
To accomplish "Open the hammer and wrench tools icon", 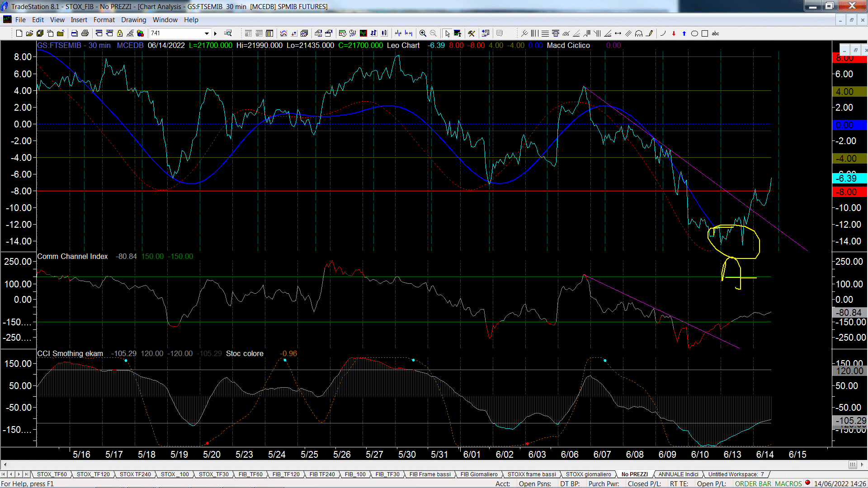I will point(472,33).
